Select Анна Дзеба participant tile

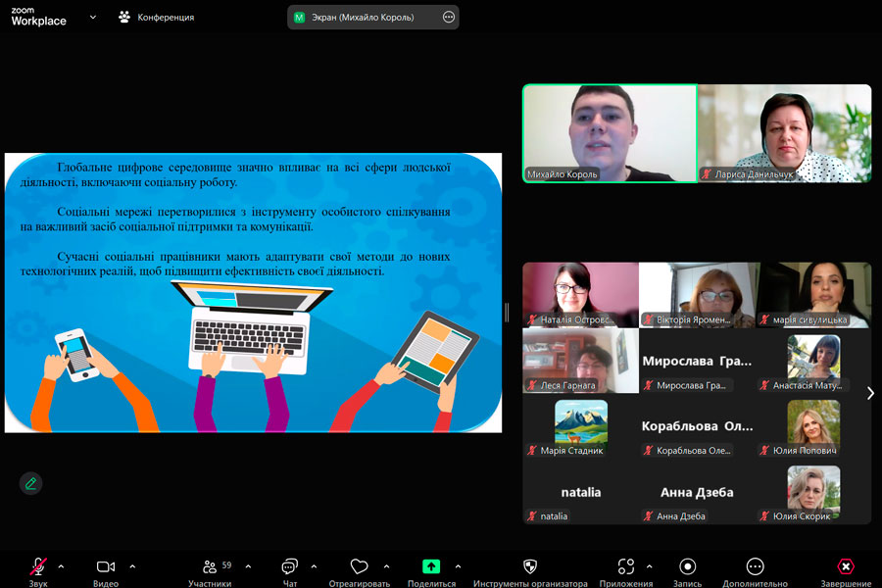coord(697,492)
